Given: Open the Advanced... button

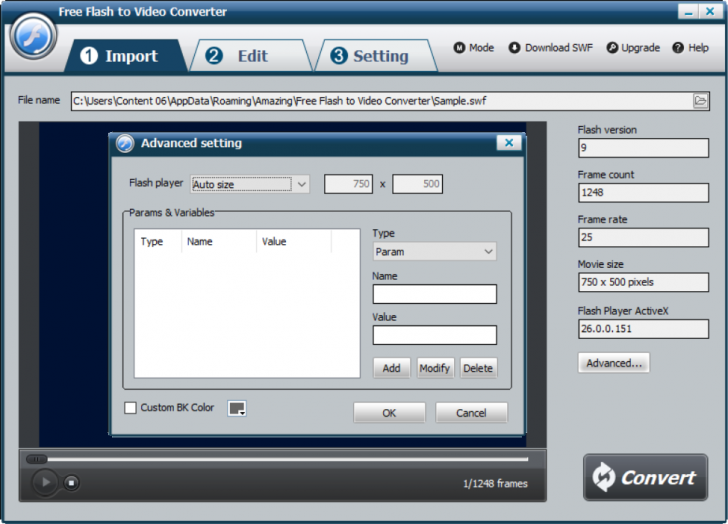Looking at the screenshot, I should click(x=614, y=363).
